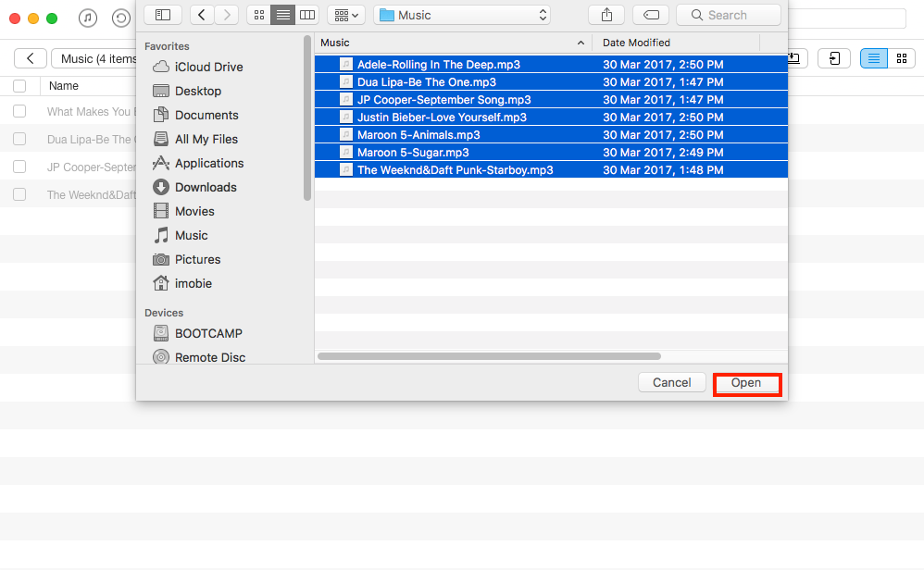Switch dialog to icon view
This screenshot has width=924, height=570.
tap(258, 15)
